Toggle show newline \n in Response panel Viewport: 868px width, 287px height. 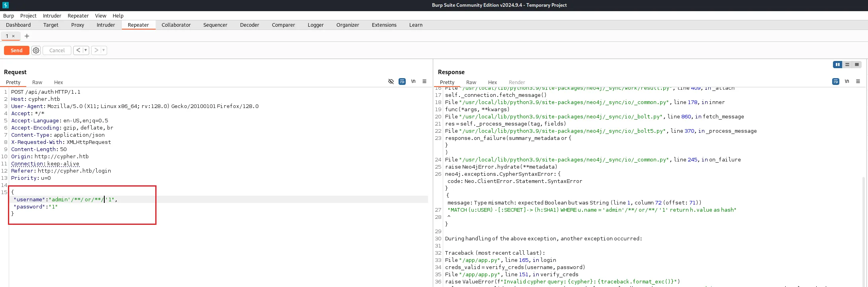click(x=847, y=81)
